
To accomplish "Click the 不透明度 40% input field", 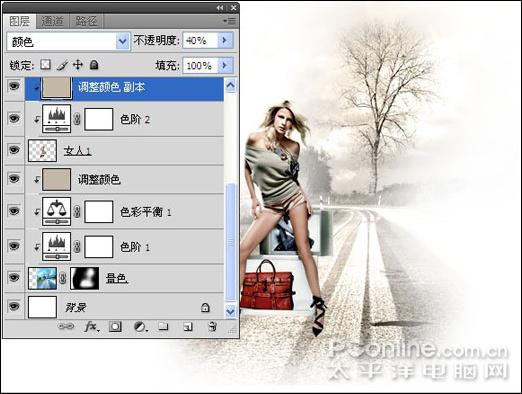I will click(x=200, y=41).
